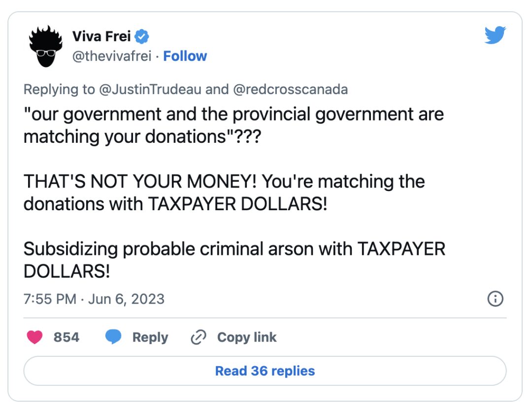Click the blue reply bubble icon

(113, 337)
